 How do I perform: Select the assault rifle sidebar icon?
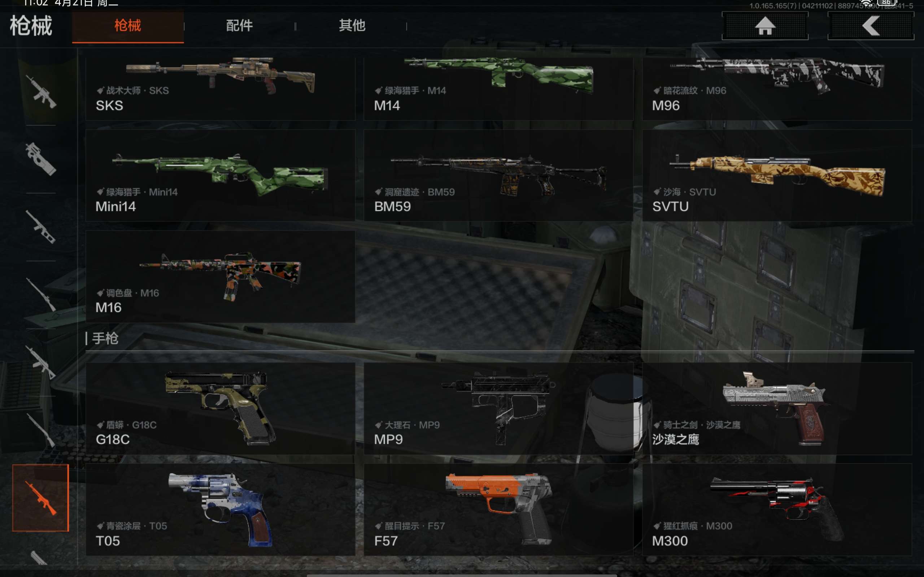[x=41, y=92]
